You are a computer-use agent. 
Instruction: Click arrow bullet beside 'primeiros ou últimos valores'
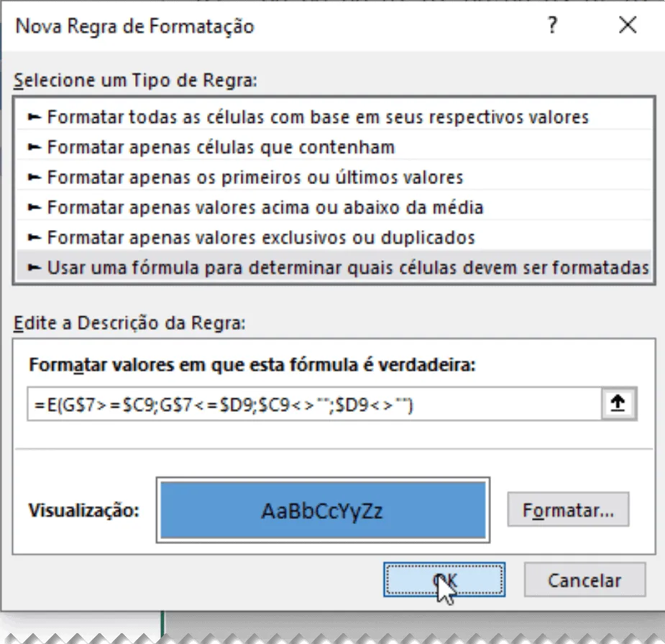[34, 178]
